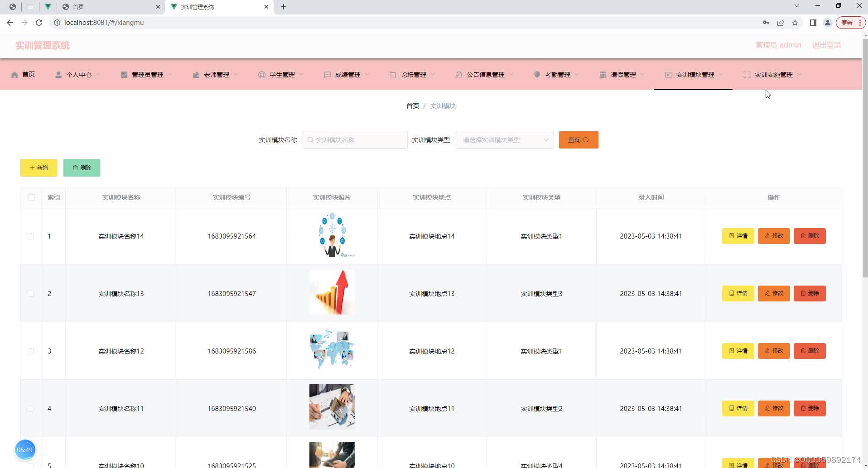
Task: Click the yellow 新增 button
Action: [x=39, y=168]
